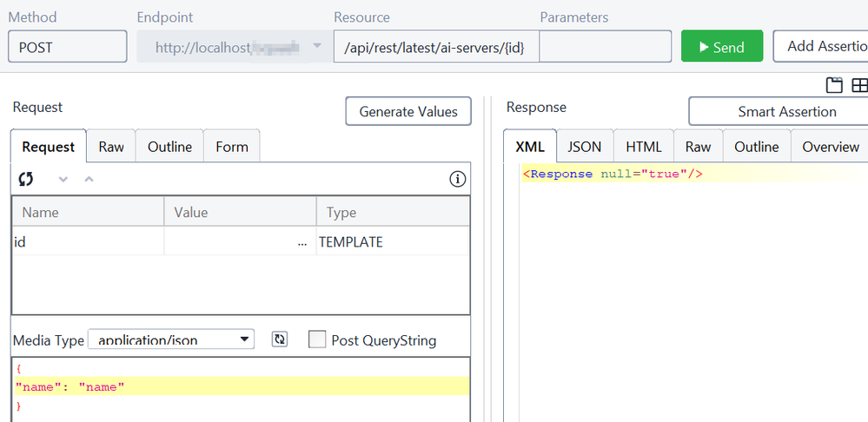This screenshot has height=422, width=868.
Task: Click the refresh parameters icon in Request toolbar
Action: tap(26, 179)
